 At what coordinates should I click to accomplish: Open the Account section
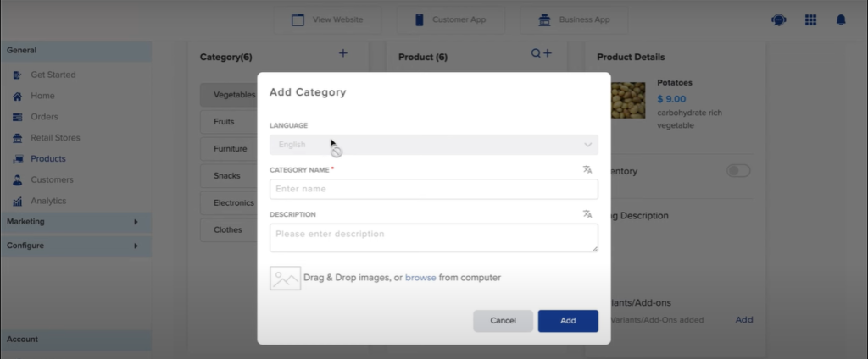pos(75,340)
